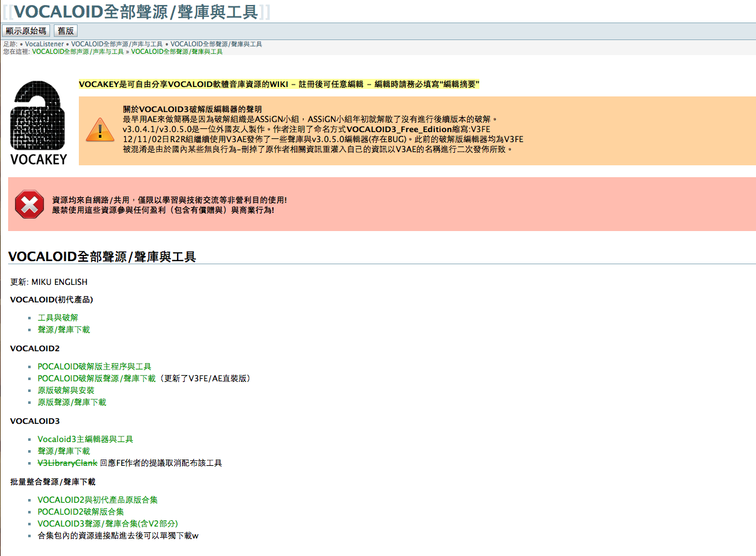This screenshot has width=756, height=556.
Task: Click the VOCALOID2 subheading
Action: tap(35, 348)
